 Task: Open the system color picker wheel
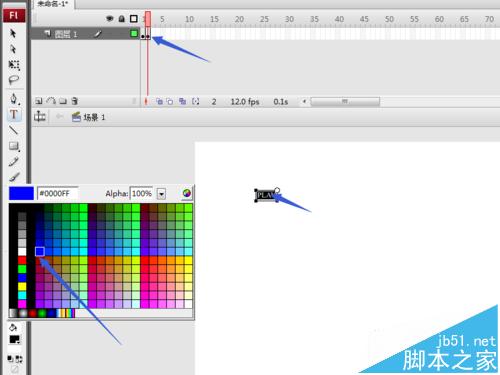[187, 193]
